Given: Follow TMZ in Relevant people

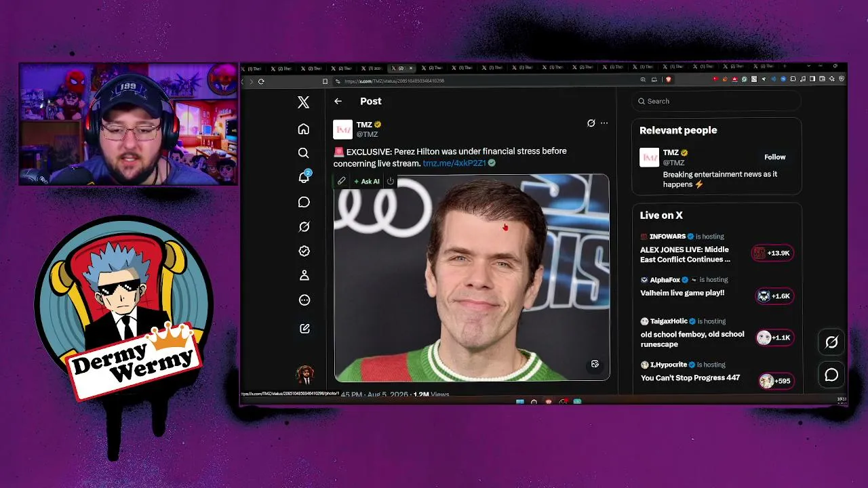Looking at the screenshot, I should coord(774,157).
